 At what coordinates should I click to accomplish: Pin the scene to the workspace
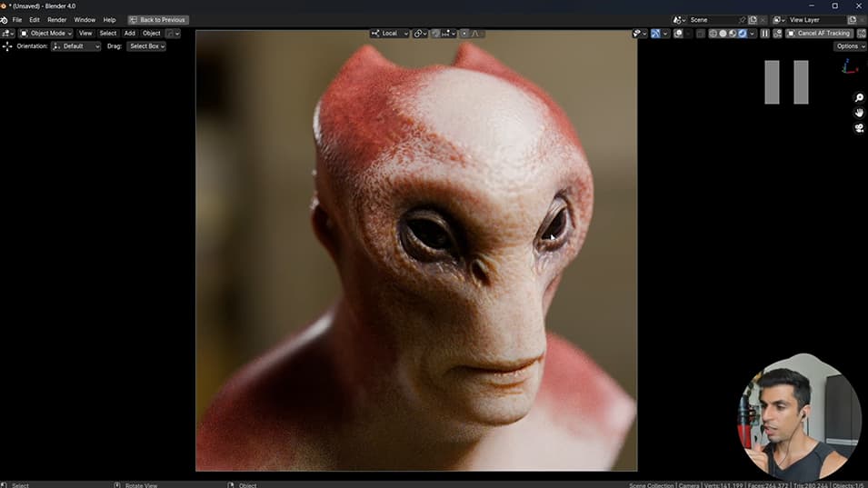click(x=743, y=20)
